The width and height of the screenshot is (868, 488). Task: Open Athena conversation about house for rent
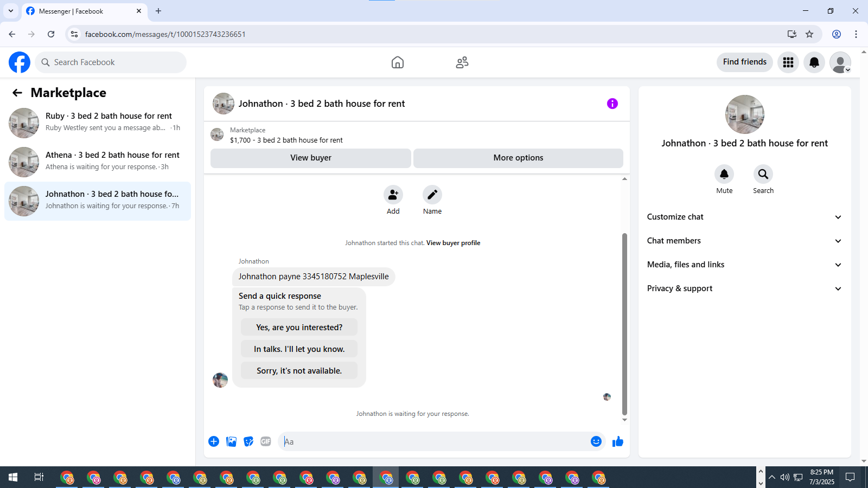tap(98, 162)
